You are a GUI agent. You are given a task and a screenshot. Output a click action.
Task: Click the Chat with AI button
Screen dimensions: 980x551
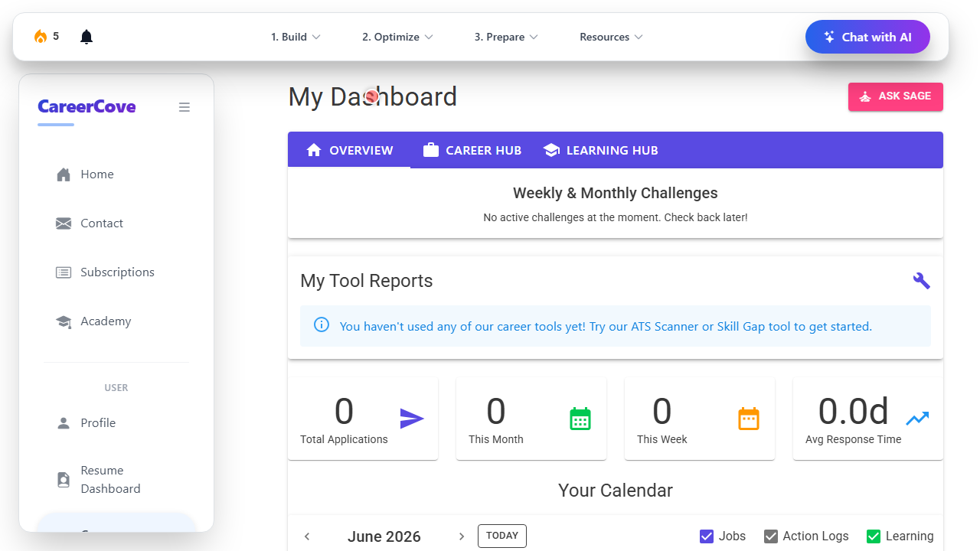pyautogui.click(x=867, y=37)
